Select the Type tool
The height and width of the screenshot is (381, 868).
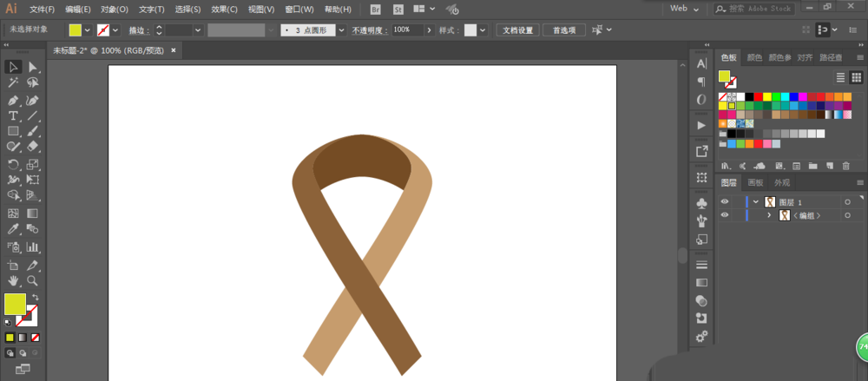pos(13,115)
